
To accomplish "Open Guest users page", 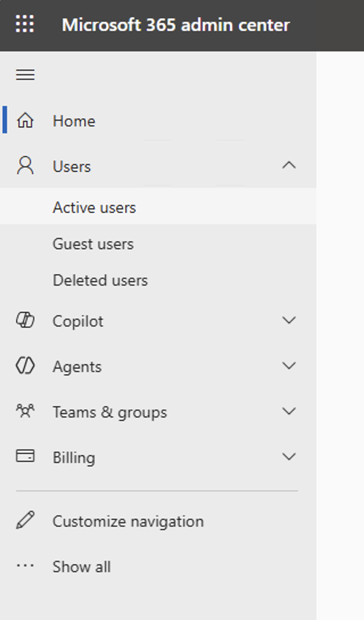I will [93, 244].
